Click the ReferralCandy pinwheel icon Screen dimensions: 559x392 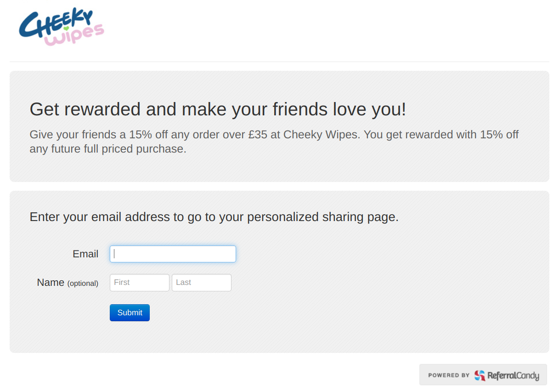coord(480,375)
